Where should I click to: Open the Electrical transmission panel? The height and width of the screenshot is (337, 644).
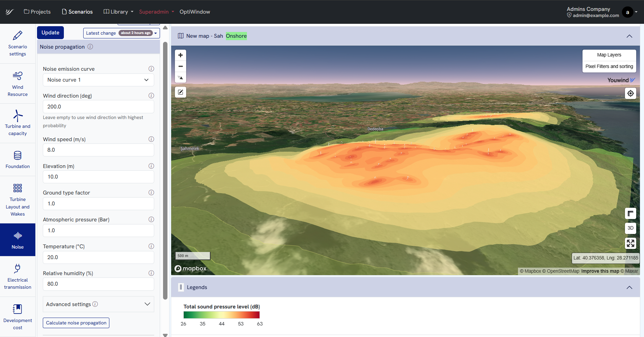point(18,276)
